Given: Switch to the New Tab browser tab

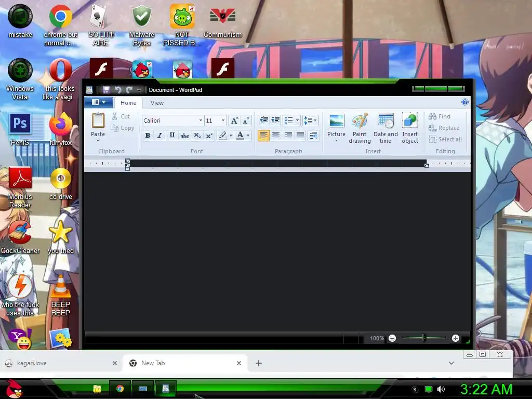Looking at the screenshot, I should [x=185, y=363].
